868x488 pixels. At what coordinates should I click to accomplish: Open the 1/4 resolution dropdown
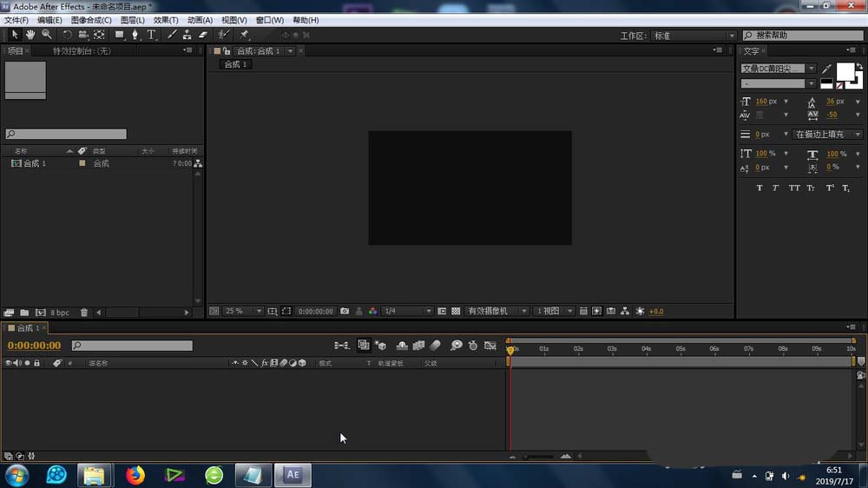[x=407, y=312]
